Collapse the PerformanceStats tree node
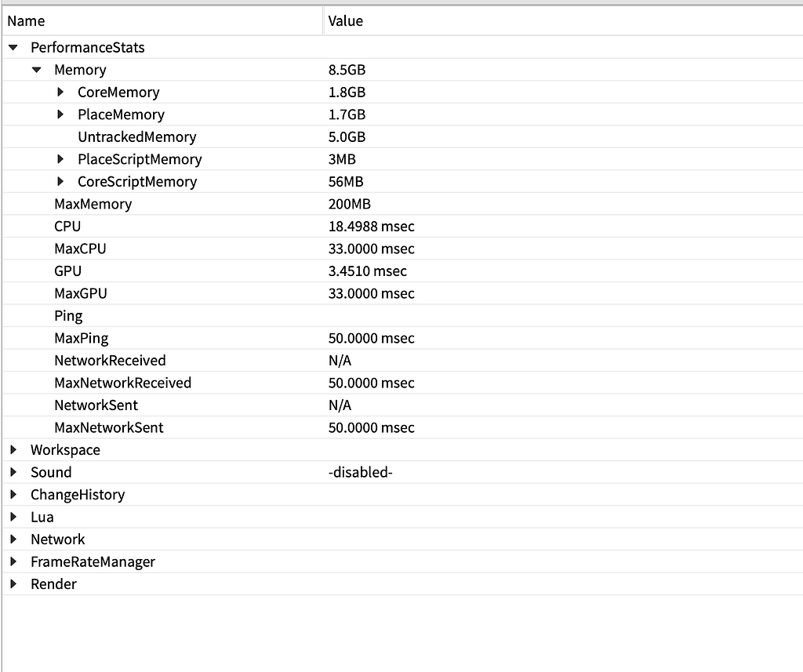The height and width of the screenshot is (672, 803). [x=13, y=47]
